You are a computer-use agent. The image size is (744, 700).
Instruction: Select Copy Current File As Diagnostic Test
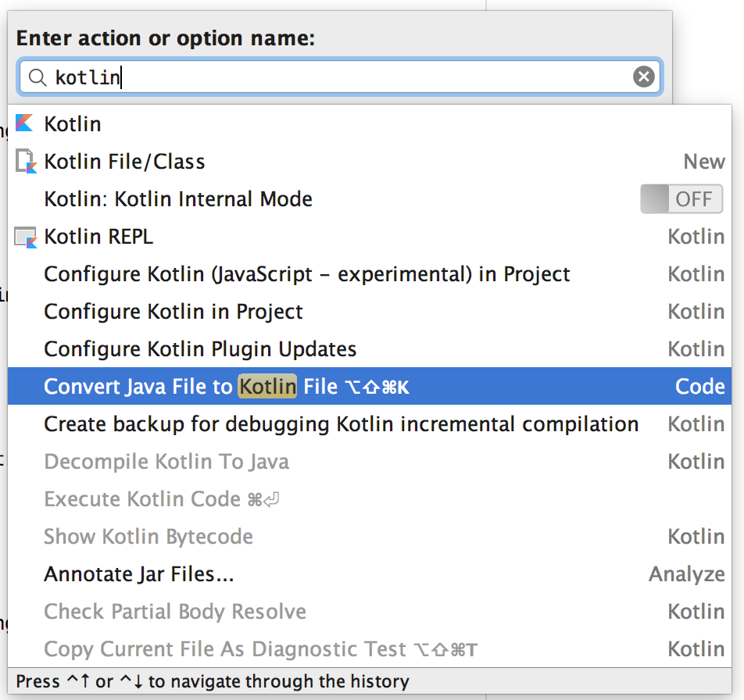(x=225, y=649)
